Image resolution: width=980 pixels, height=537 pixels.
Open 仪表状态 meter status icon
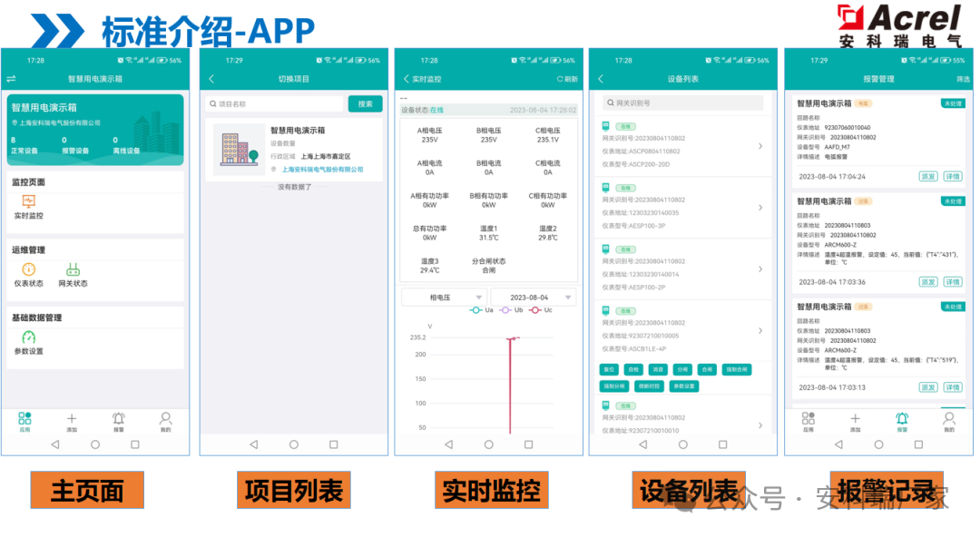pyautogui.click(x=29, y=269)
